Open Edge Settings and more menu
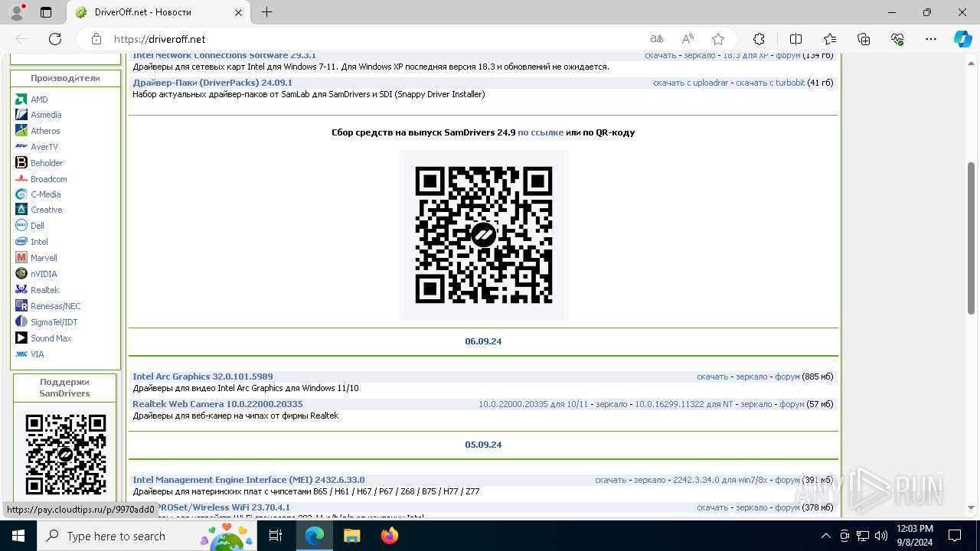The width and height of the screenshot is (980, 551). click(x=931, y=39)
